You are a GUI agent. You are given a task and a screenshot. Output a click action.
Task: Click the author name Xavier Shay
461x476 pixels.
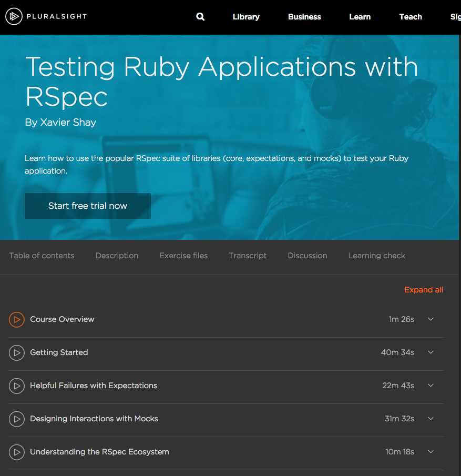pyautogui.click(x=60, y=122)
